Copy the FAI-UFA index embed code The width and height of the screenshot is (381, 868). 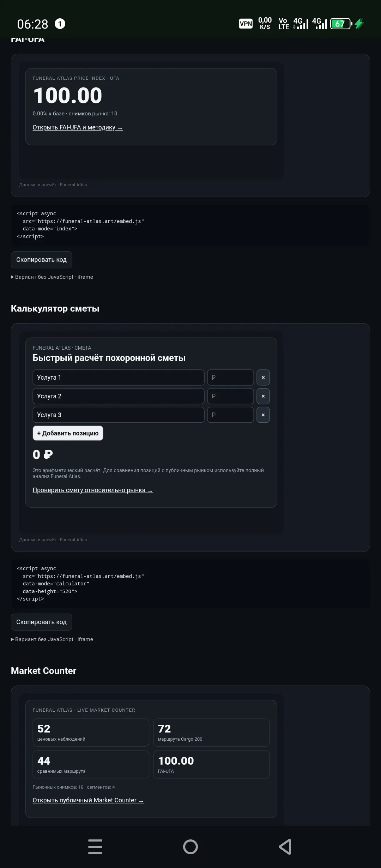pyautogui.click(x=41, y=260)
